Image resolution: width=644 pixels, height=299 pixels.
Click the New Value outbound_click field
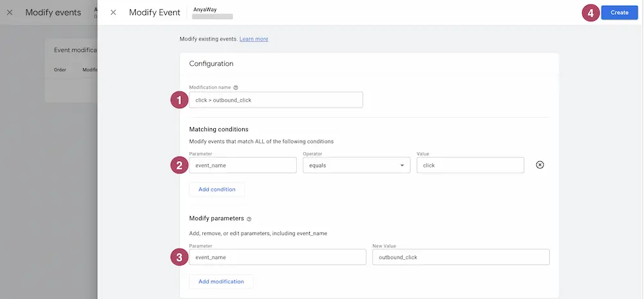(x=461, y=256)
